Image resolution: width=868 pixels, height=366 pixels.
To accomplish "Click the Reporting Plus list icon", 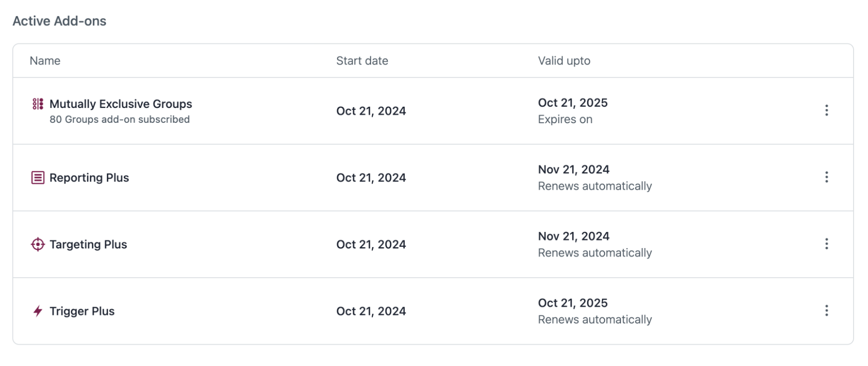I will click(38, 178).
